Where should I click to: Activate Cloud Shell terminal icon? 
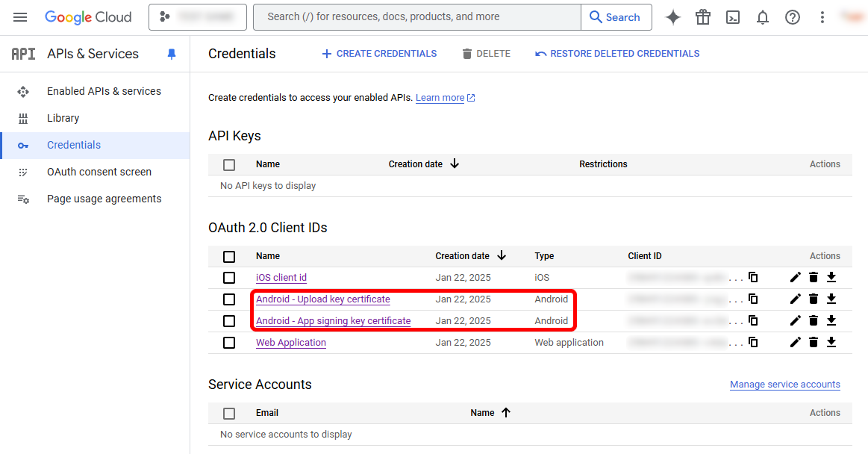point(733,17)
